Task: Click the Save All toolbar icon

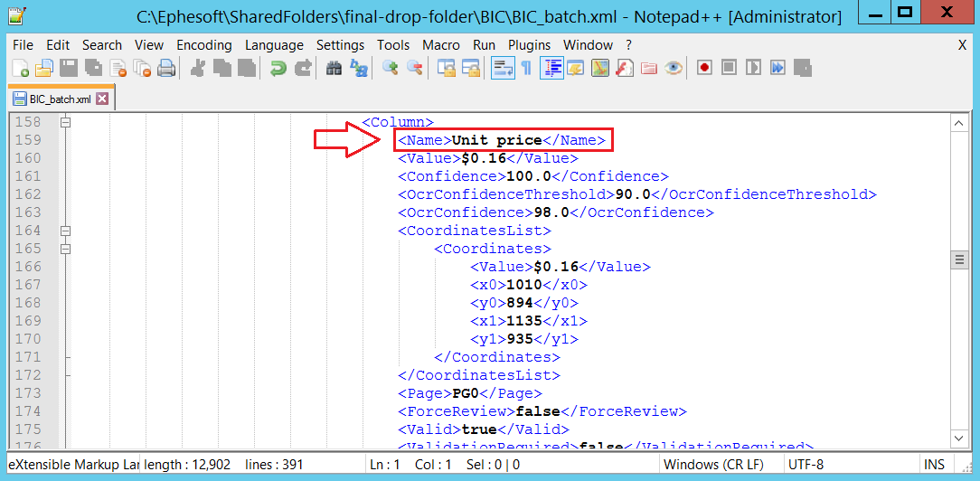Action: 94,68
